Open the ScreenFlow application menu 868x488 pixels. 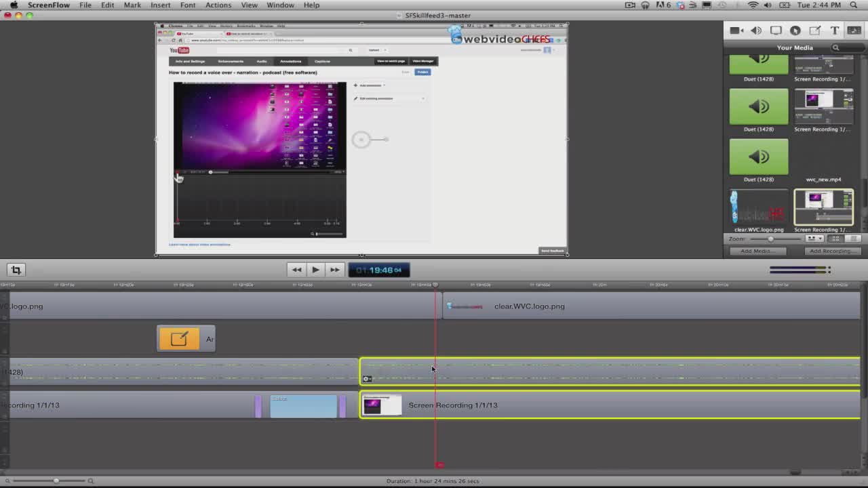point(49,5)
